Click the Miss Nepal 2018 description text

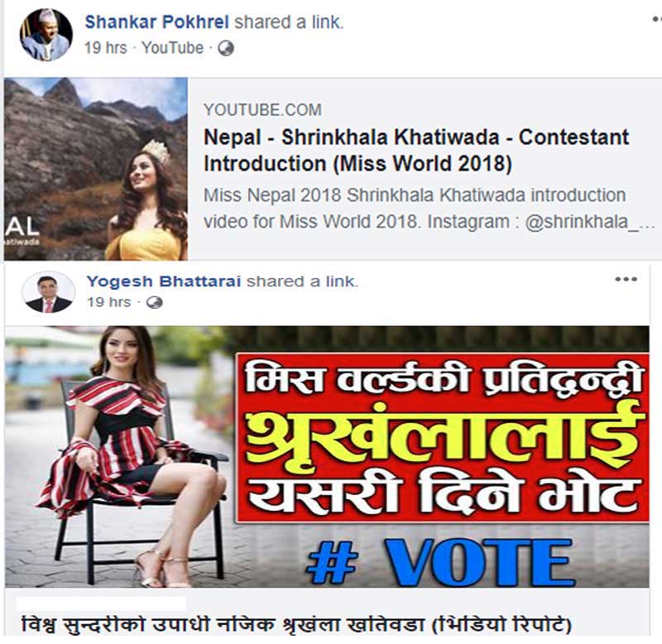click(429, 209)
